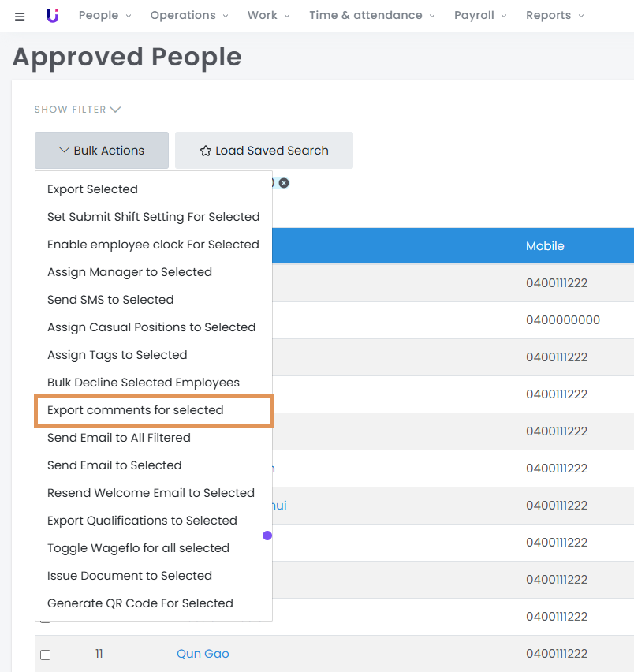Select Toggle Wageflo for all selected
The height and width of the screenshot is (672, 634).
point(138,548)
